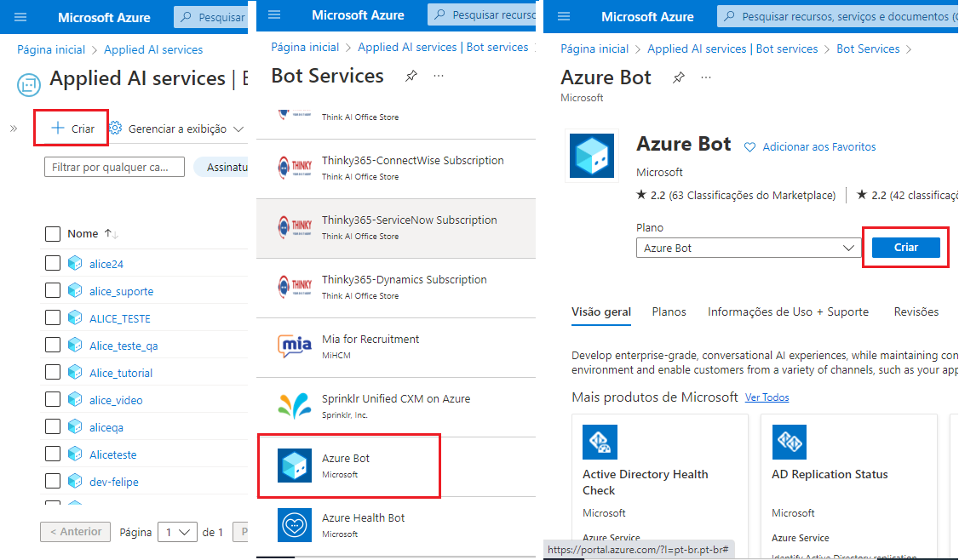Screen dimensions: 959x560
Task: Click heart icon to add to favorites
Action: coord(749,147)
